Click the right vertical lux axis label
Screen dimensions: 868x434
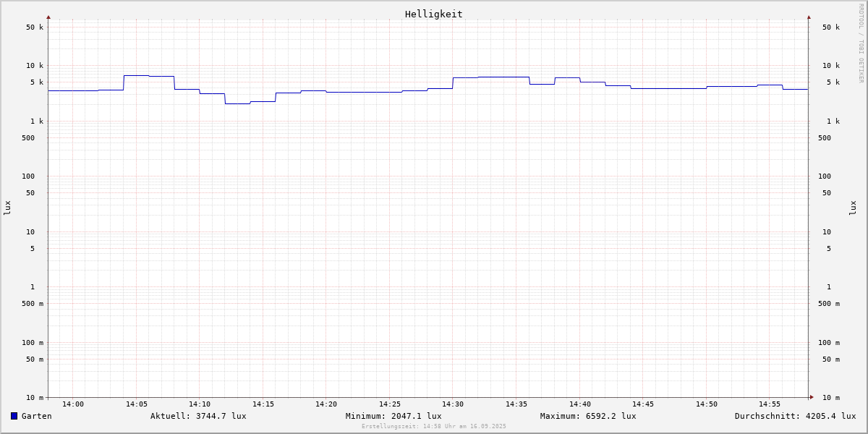click(853, 208)
